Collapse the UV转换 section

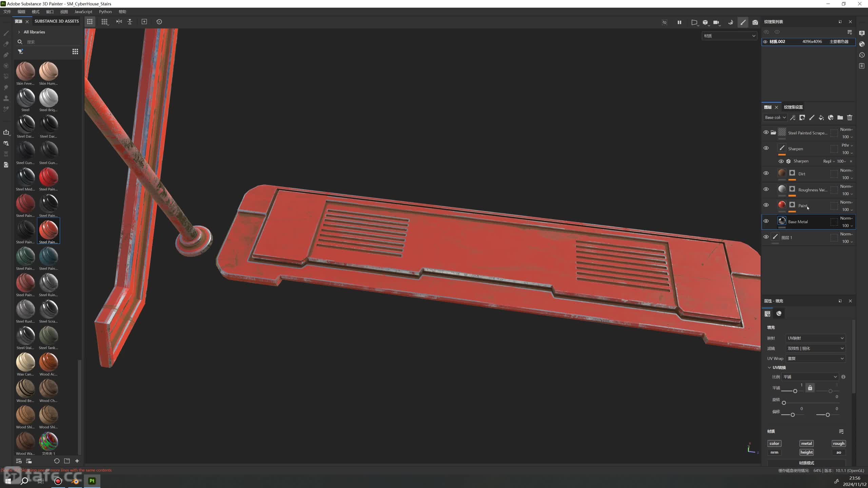[769, 368]
